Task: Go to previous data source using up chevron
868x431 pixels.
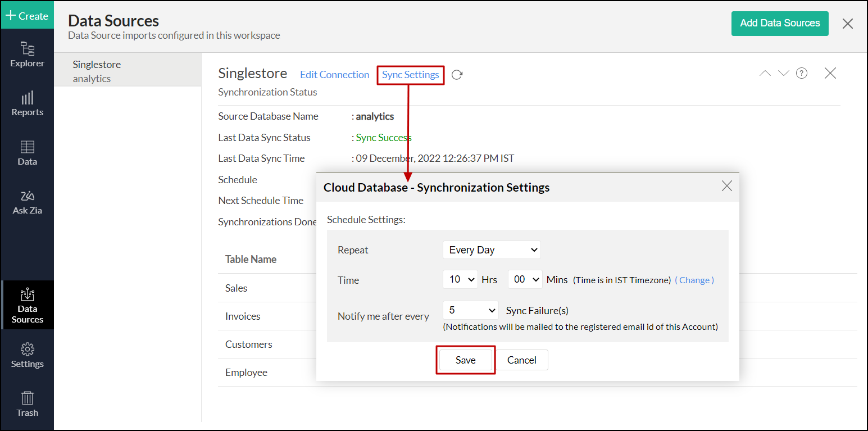Action: coord(765,73)
